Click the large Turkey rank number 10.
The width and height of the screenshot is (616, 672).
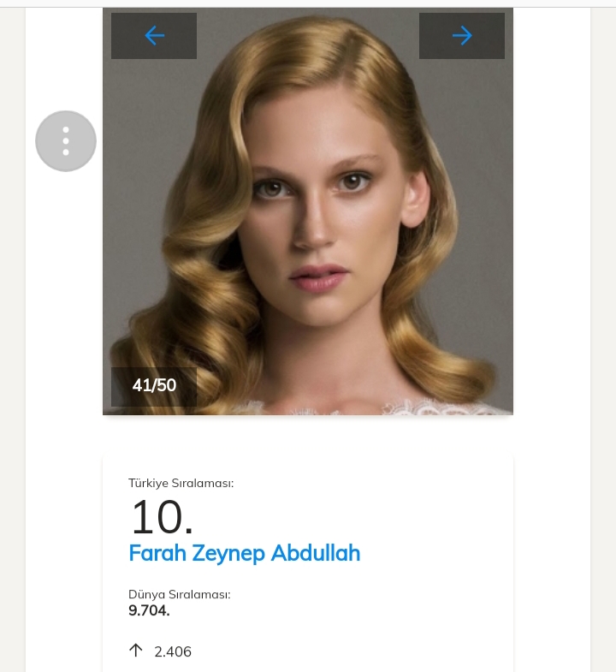pos(161,517)
